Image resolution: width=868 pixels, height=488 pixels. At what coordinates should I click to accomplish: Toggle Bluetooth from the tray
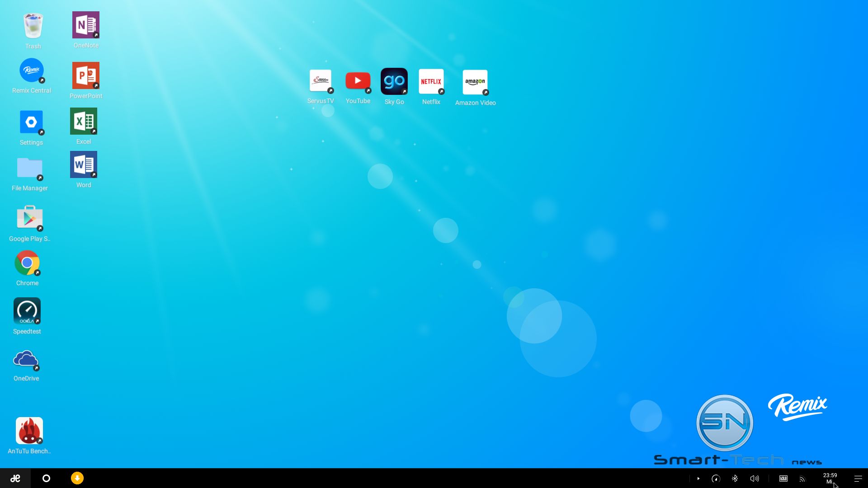coord(735,479)
